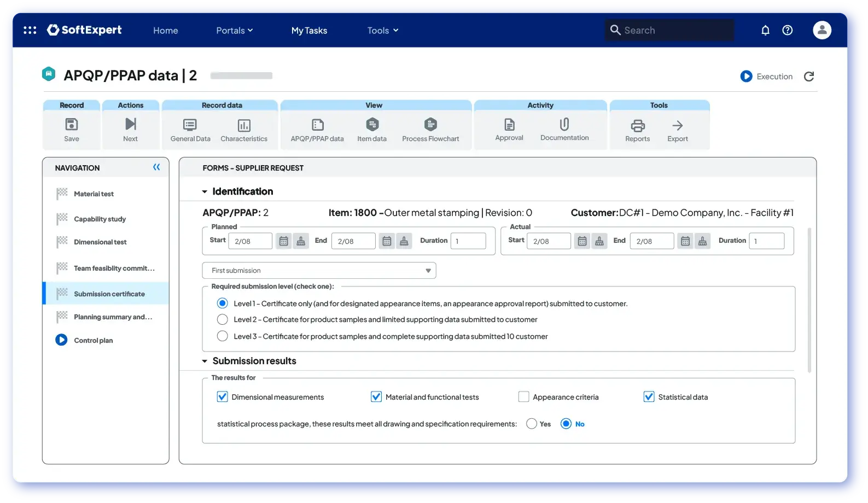The image size is (868, 503).
Task: Click the Actual Start date field
Action: [549, 241]
